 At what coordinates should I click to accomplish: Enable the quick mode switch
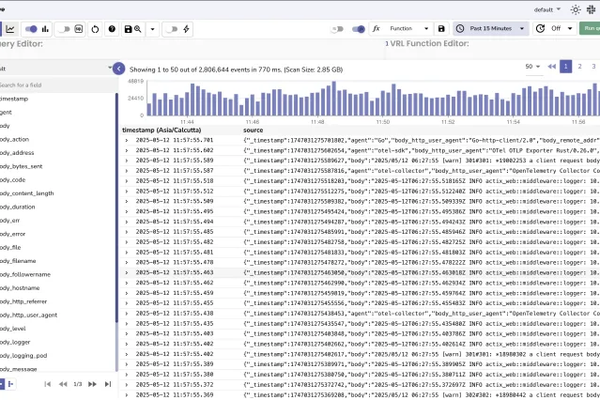[172, 29]
